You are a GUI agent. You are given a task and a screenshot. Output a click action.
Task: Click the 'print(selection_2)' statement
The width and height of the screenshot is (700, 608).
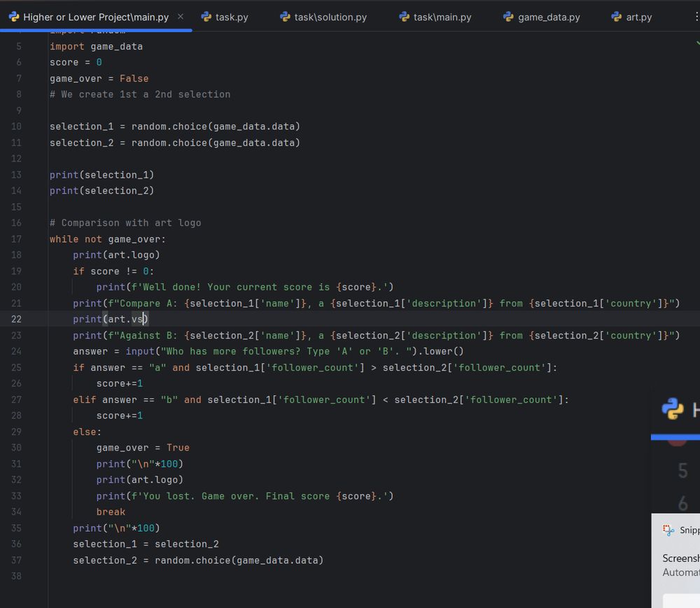tap(101, 191)
